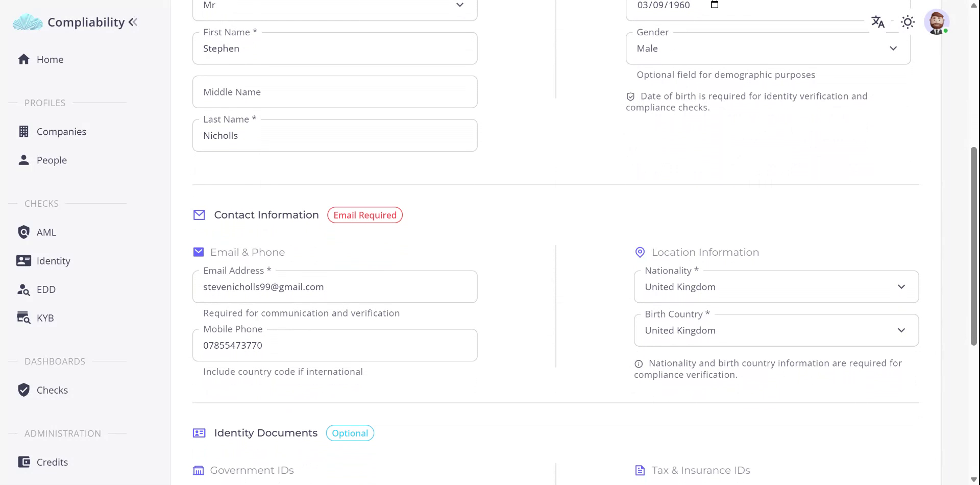Click the page vertical scrollbar

pos(974,245)
